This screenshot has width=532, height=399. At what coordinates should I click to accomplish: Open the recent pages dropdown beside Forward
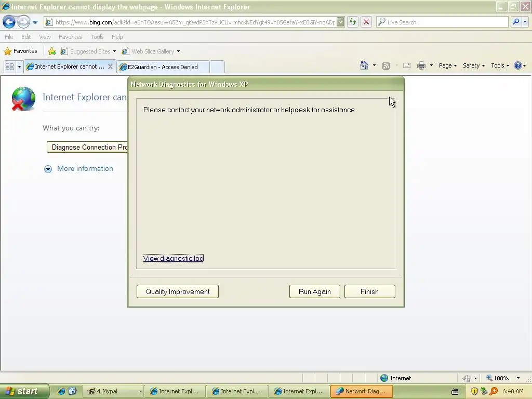[x=35, y=22]
